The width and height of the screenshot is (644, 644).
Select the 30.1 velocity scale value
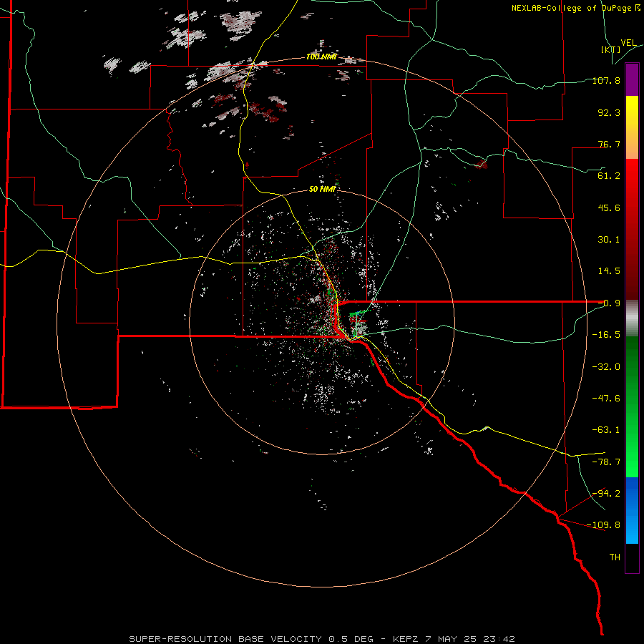pos(609,240)
